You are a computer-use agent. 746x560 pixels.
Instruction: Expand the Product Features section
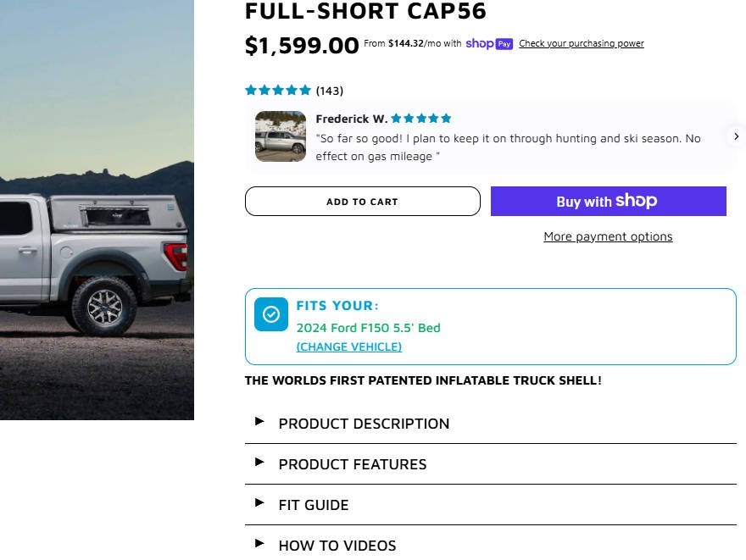pos(352,464)
